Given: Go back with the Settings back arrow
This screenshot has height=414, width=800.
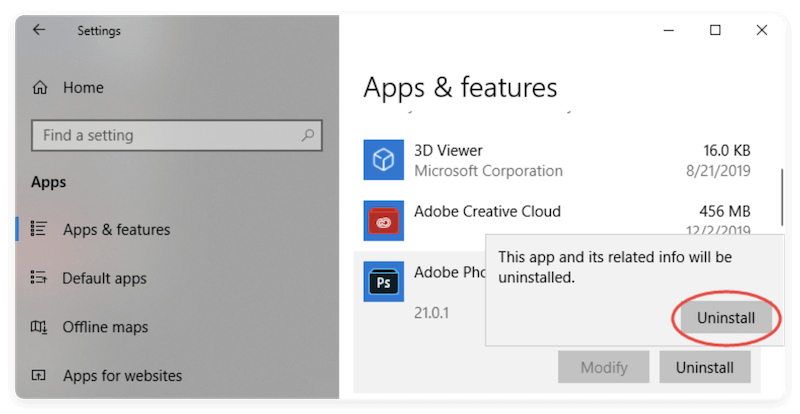Looking at the screenshot, I should pos(39,30).
